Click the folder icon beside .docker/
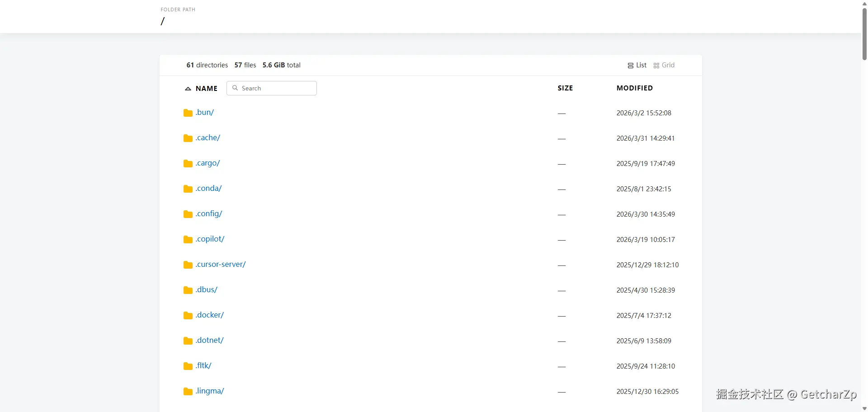The image size is (868, 412). point(188,315)
